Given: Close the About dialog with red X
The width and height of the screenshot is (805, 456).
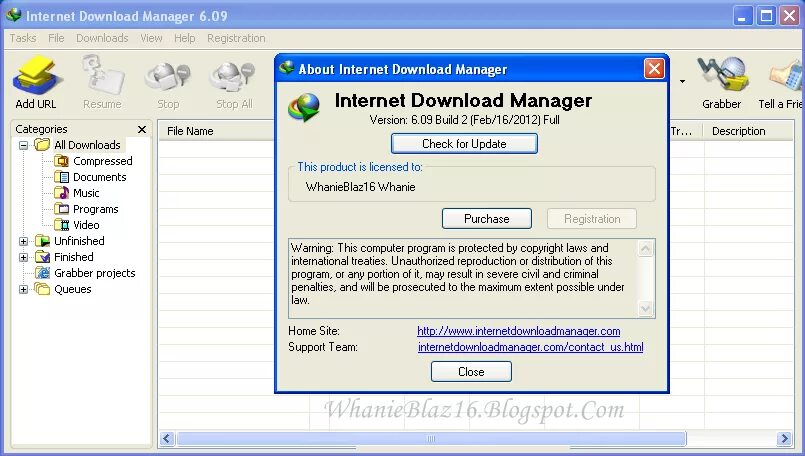Looking at the screenshot, I should pos(654,68).
